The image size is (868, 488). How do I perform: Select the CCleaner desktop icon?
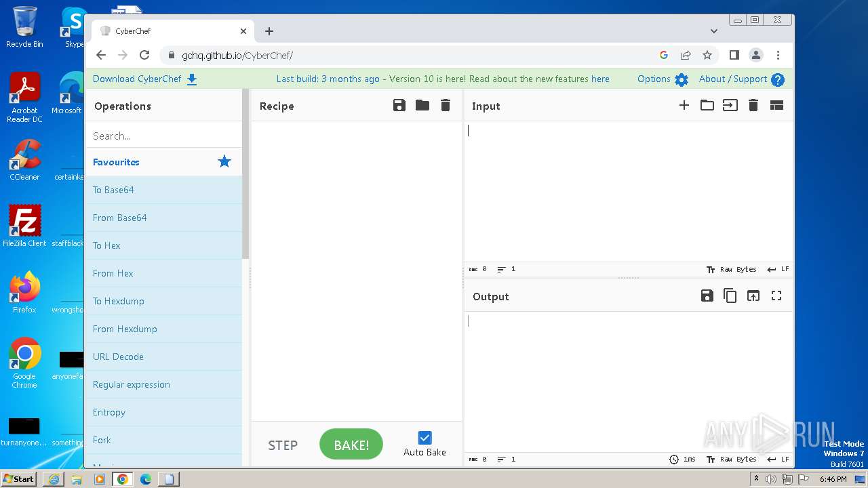coord(24,160)
